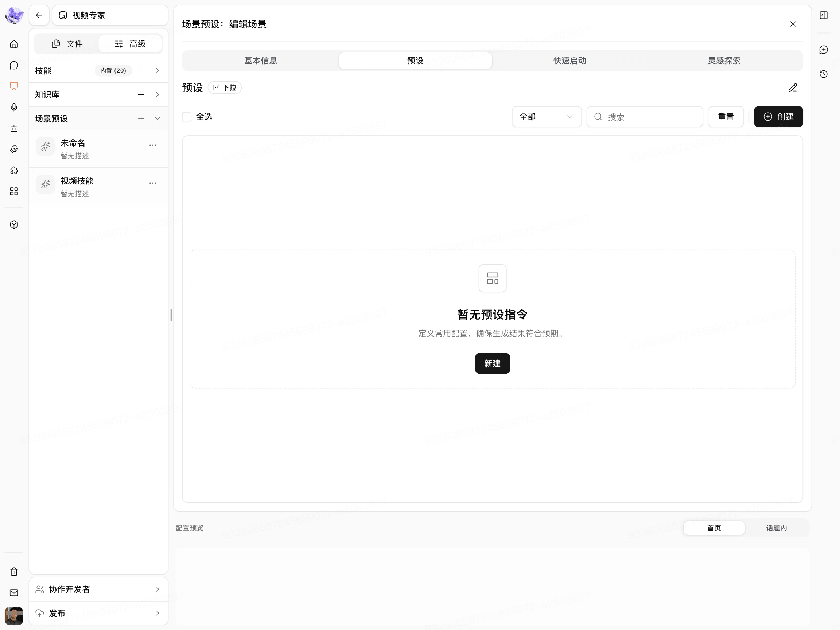The image size is (840, 630).
Task: Toggle the 下拉 tag next to 预设
Action: pos(225,88)
